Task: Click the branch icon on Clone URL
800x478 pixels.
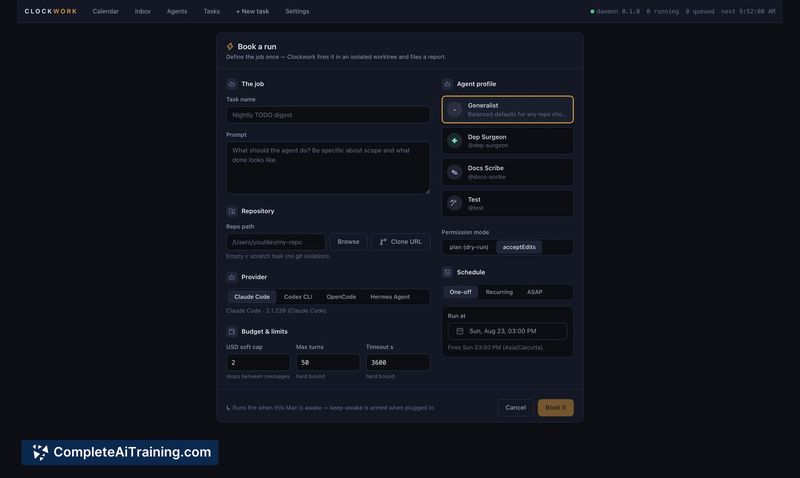Action: pyautogui.click(x=383, y=242)
